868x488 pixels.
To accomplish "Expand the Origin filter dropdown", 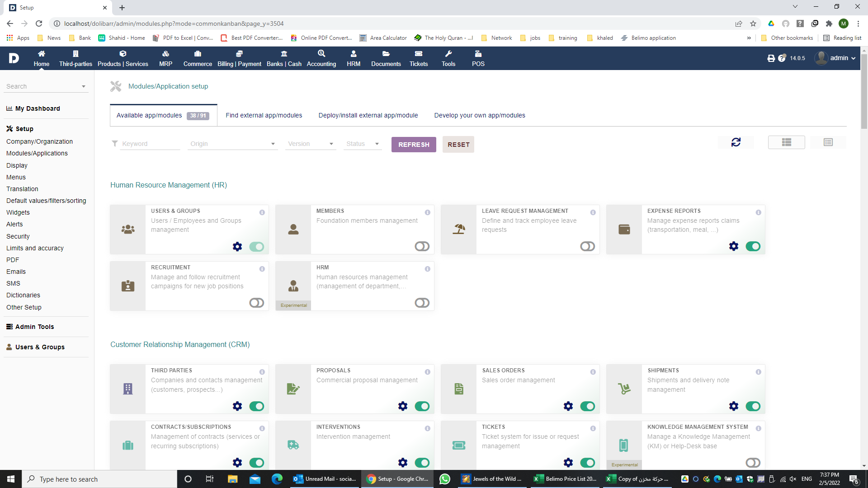I will [232, 144].
